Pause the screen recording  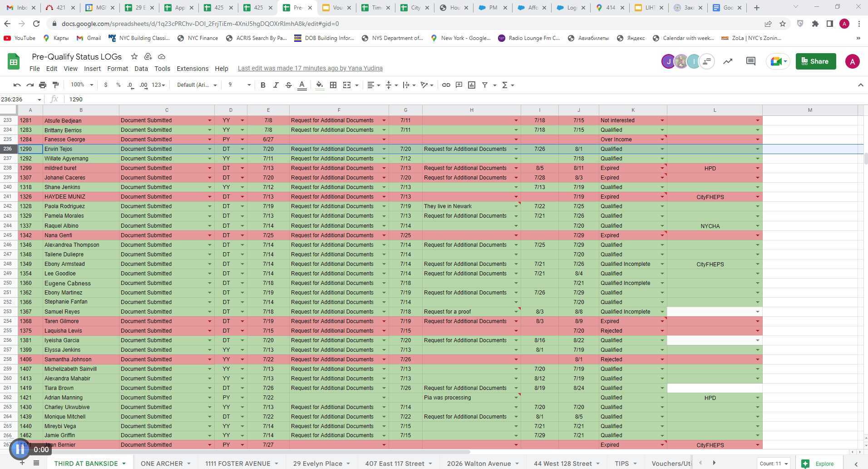[20, 449]
